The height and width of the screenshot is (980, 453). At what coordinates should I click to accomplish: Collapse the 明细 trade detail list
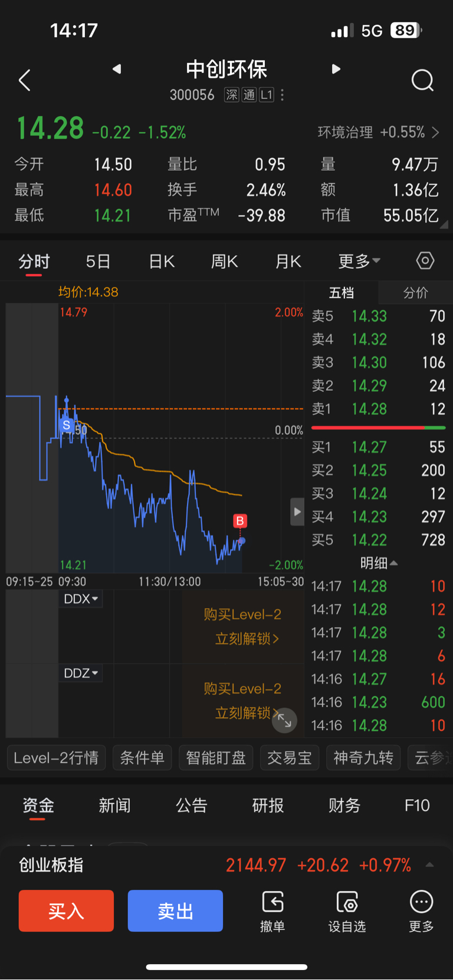coord(379,563)
